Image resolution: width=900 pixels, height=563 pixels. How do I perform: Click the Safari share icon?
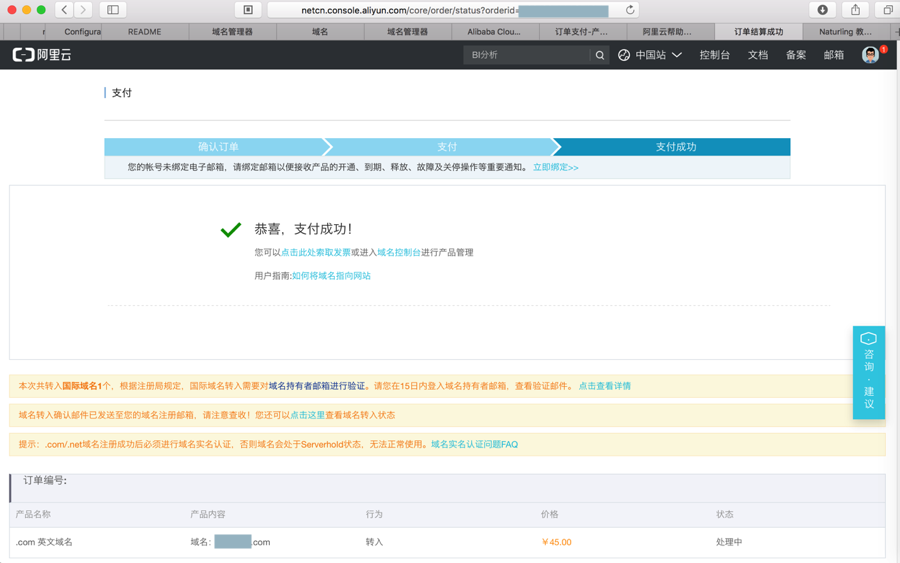pos(855,10)
